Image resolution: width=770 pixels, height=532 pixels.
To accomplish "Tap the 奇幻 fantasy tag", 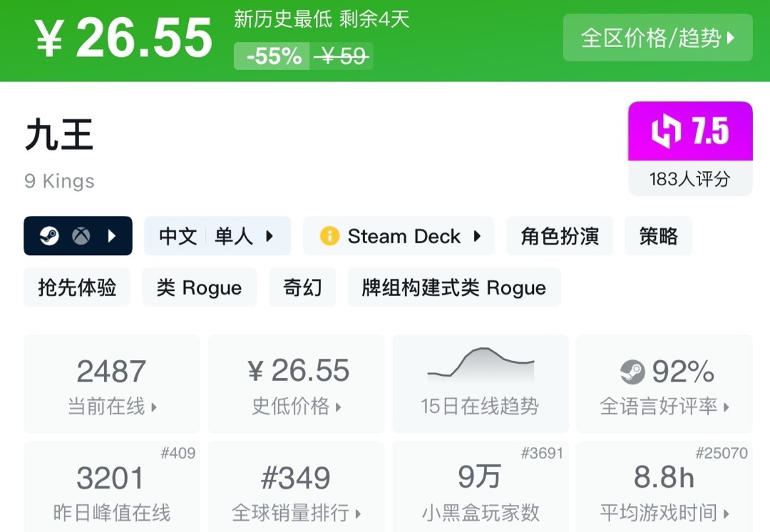I will [x=302, y=287].
